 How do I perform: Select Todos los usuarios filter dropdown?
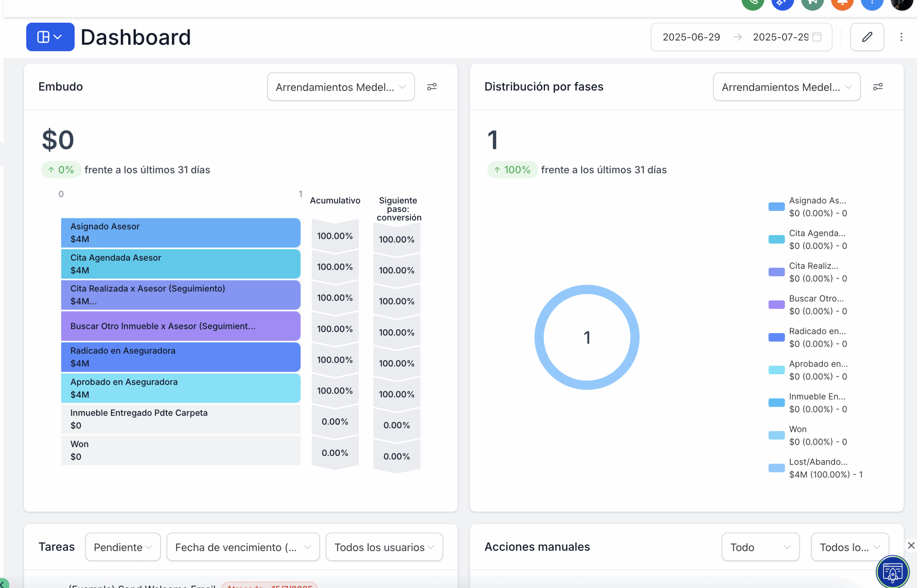384,547
